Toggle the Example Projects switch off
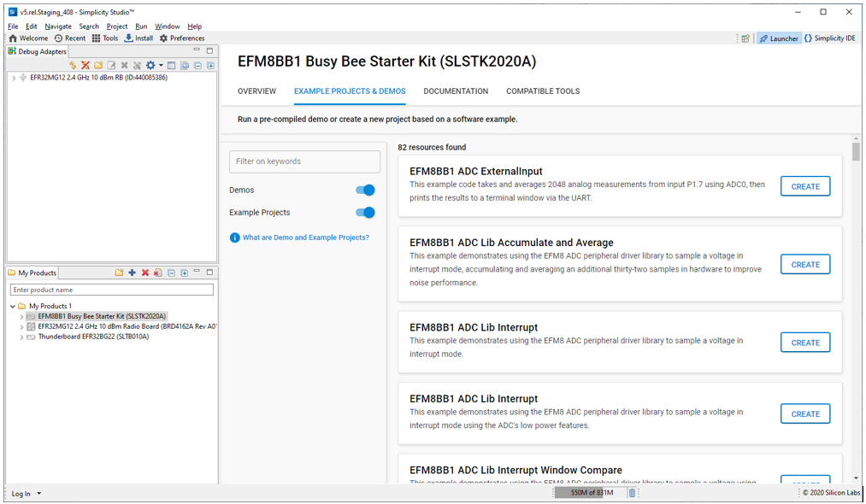This screenshot has height=504, width=866. pyautogui.click(x=365, y=213)
